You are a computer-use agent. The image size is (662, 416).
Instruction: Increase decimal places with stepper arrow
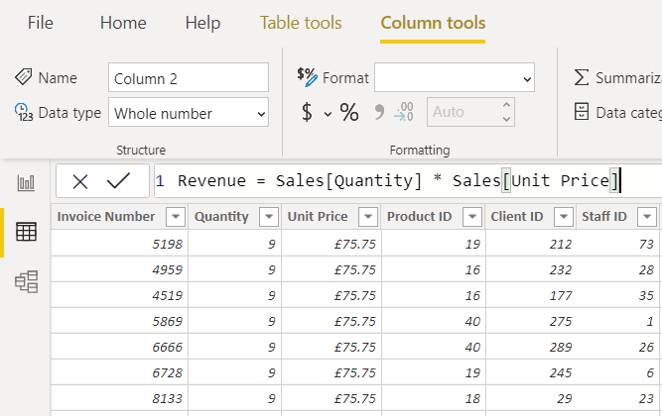[506, 106]
